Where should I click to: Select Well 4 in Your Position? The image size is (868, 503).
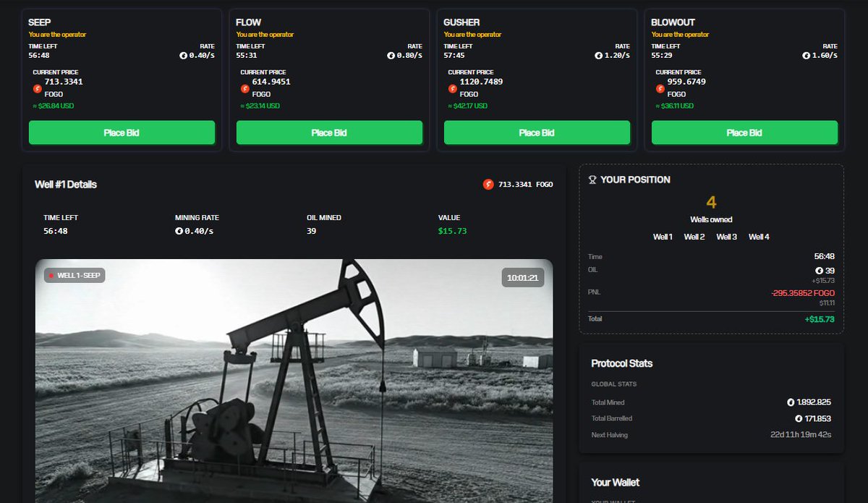(759, 237)
